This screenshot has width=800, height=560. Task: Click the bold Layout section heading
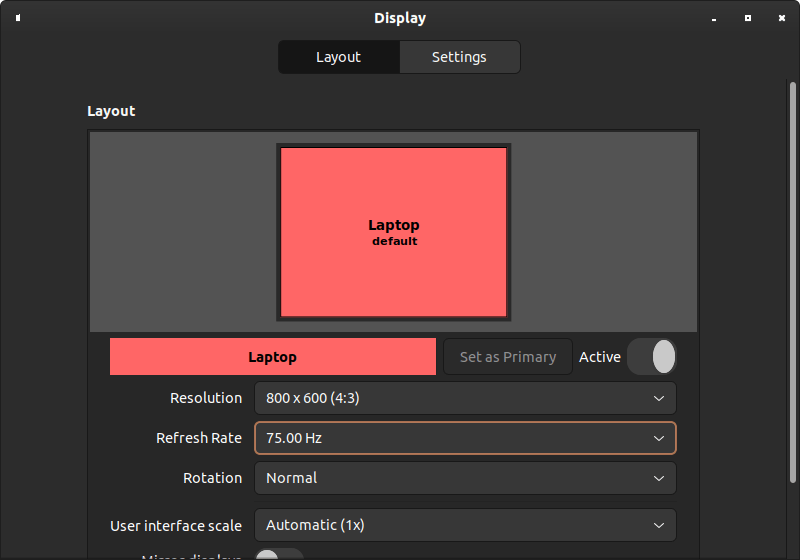point(111,111)
